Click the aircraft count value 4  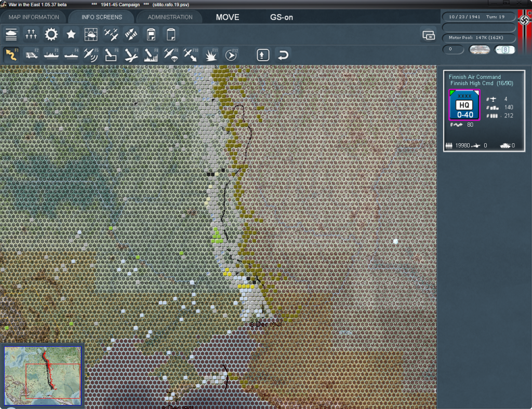[x=506, y=99]
